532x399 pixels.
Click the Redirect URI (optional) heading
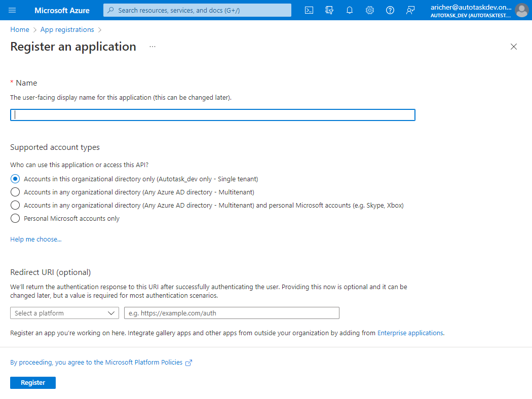51,272
